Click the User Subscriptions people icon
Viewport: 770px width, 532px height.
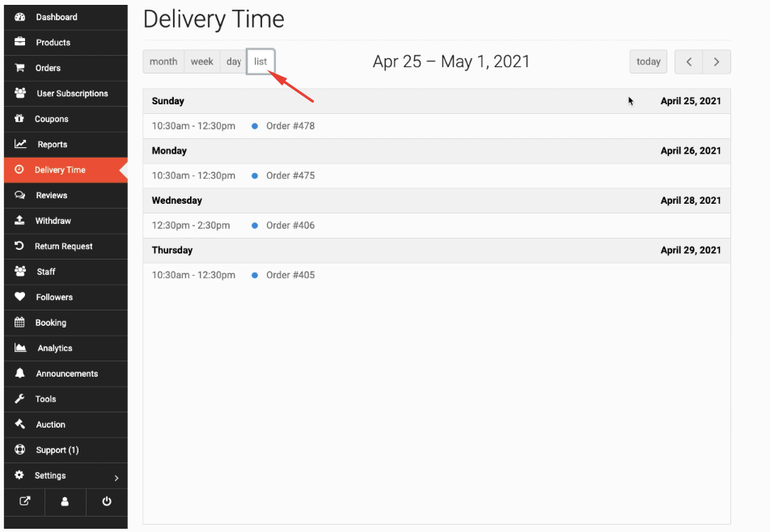(20, 93)
